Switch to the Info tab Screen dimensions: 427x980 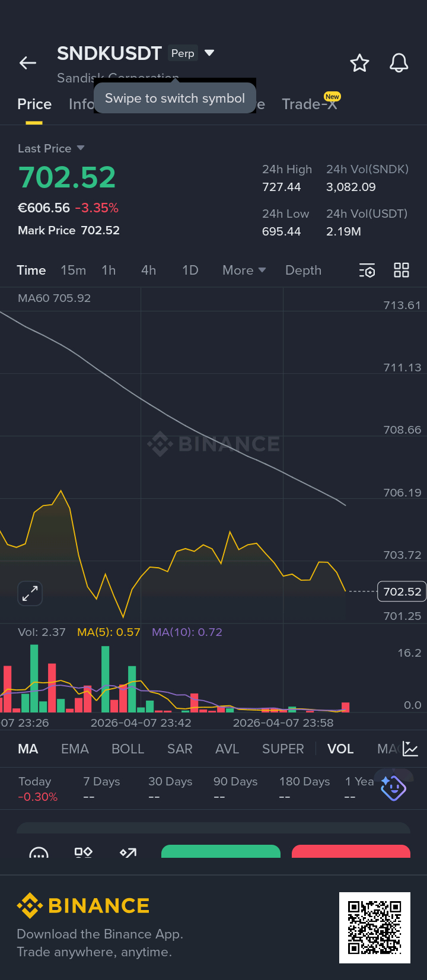point(81,104)
